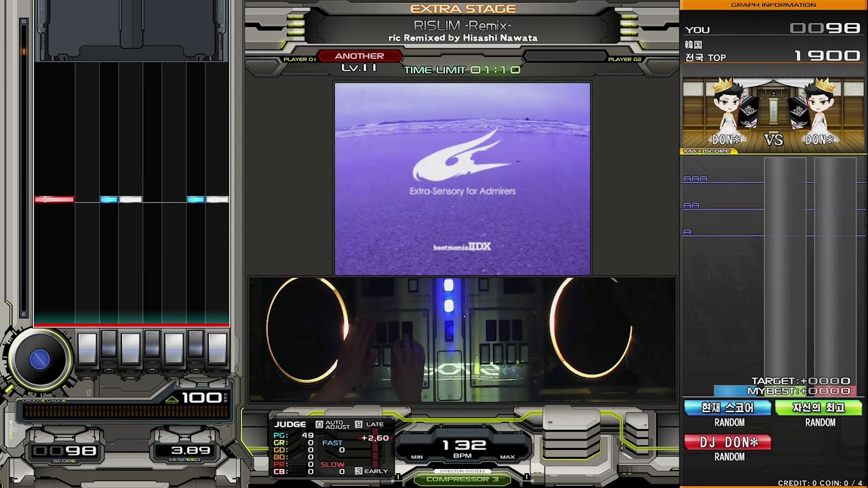The width and height of the screenshot is (868, 488).
Task: Click the TIME LIMIT 01:10 counter
Action: click(x=462, y=70)
